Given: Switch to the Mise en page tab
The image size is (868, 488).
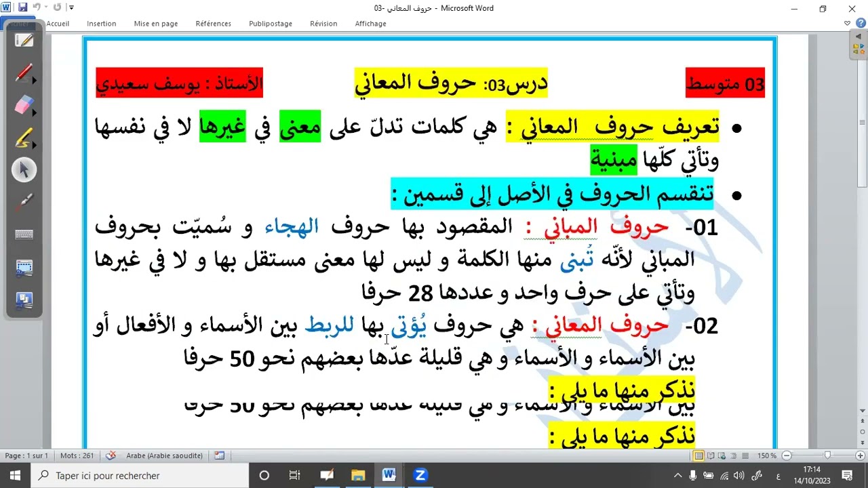Looking at the screenshot, I should 156,24.
